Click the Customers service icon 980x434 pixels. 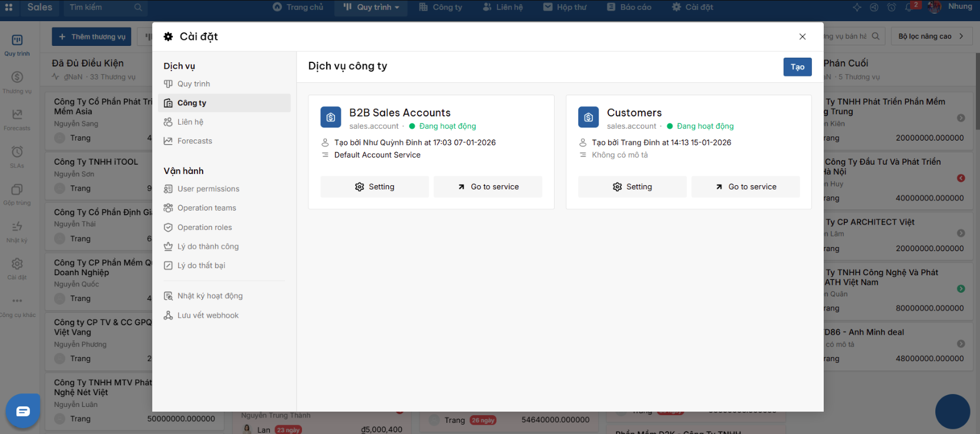pos(588,117)
